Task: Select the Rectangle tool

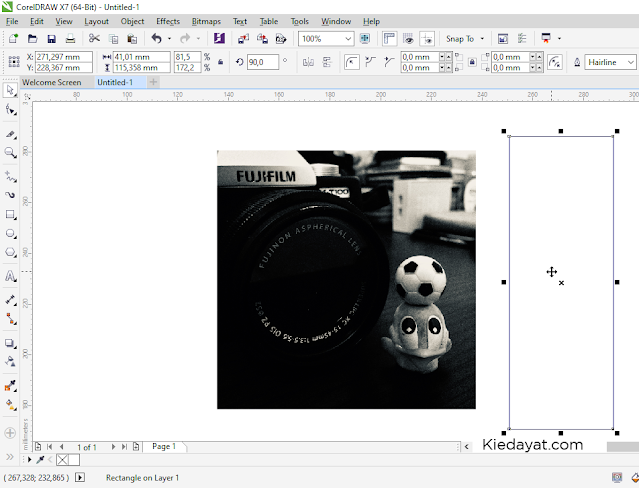Action: click(10, 214)
